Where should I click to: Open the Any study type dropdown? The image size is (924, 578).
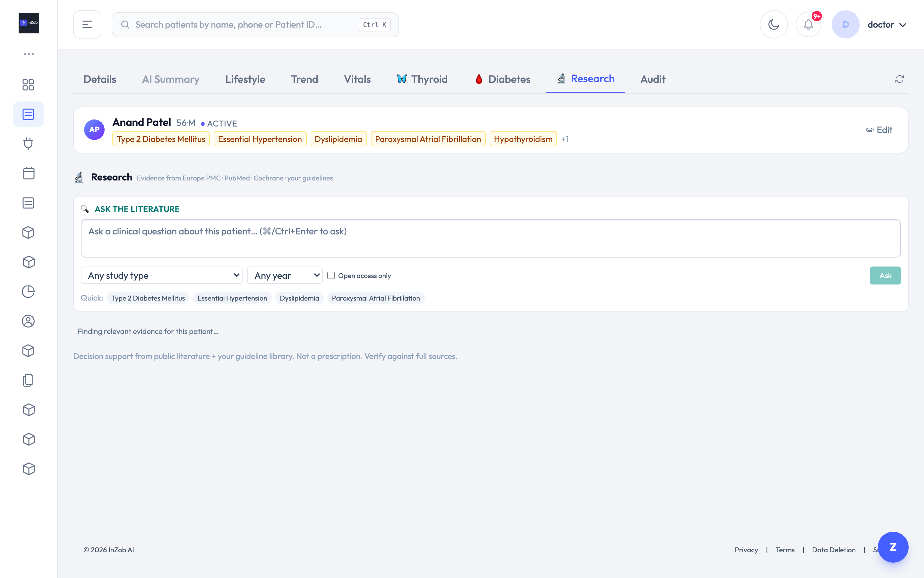pos(161,275)
